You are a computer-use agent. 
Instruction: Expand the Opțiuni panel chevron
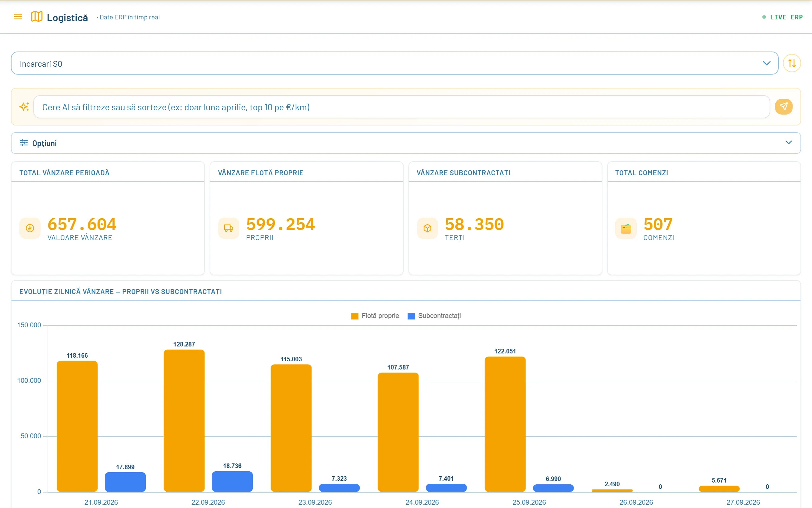pos(788,143)
